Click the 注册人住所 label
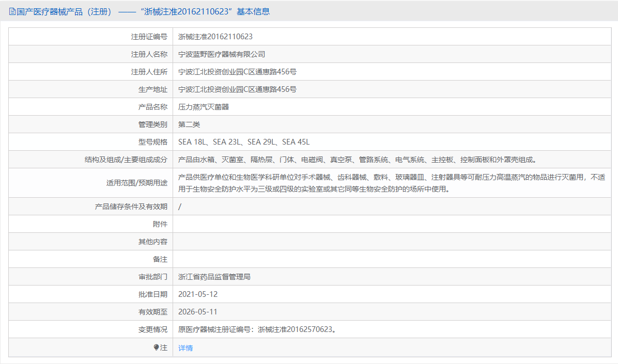Viewport: 618px width, 364px height. [149, 72]
